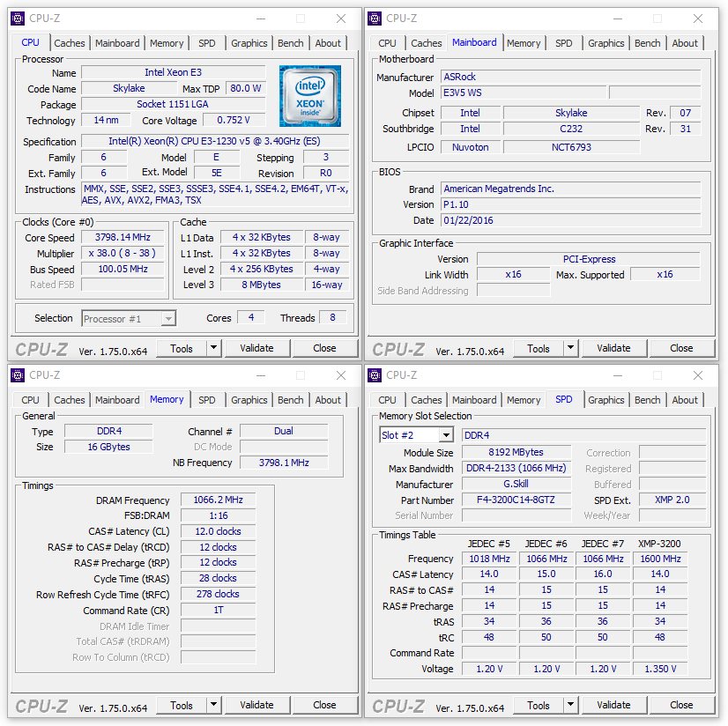
Task: Click the BIOS brand American Megatrends Inc.
Action: (570, 189)
